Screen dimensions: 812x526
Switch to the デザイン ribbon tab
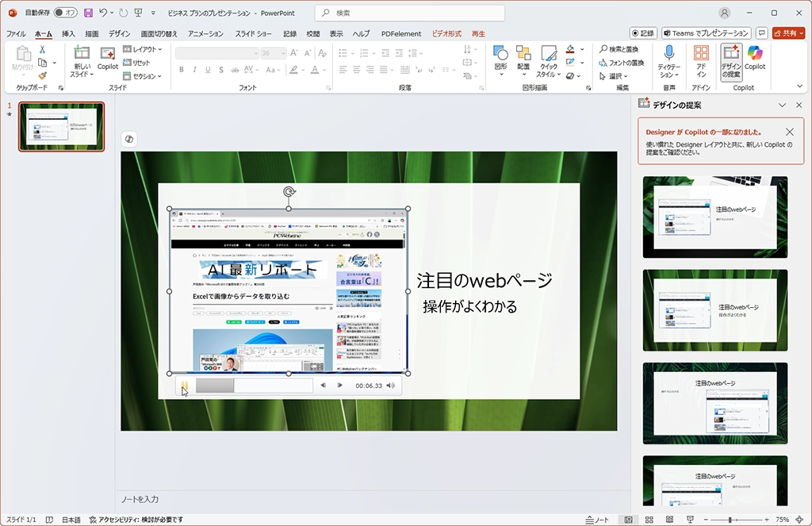tap(120, 33)
